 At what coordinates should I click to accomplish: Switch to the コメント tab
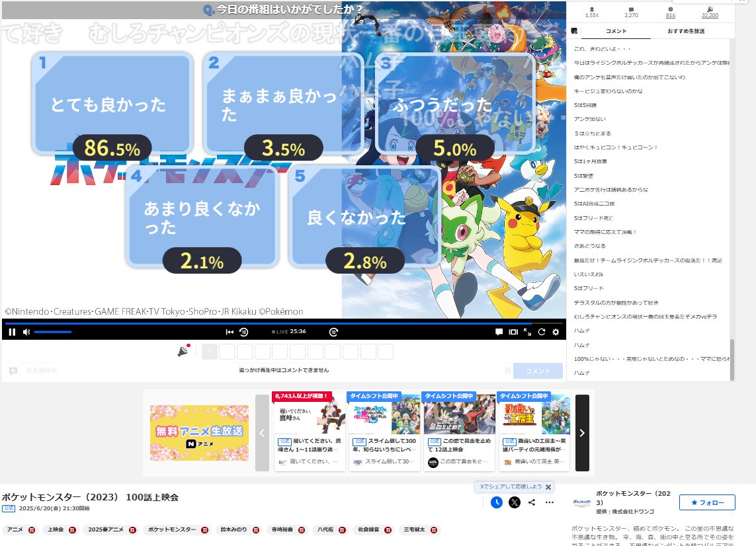(x=616, y=31)
